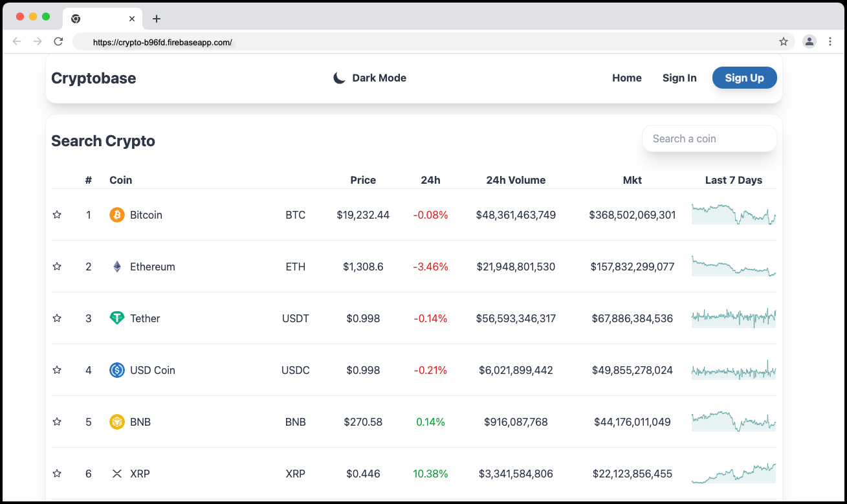This screenshot has height=504, width=847.
Task: Toggle the BNB favorite star
Action: 57,422
